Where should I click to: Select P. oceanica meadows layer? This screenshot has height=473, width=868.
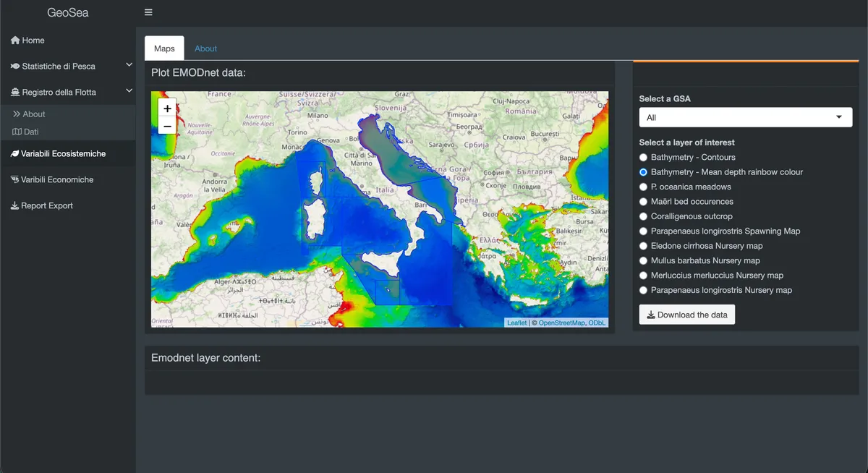643,187
